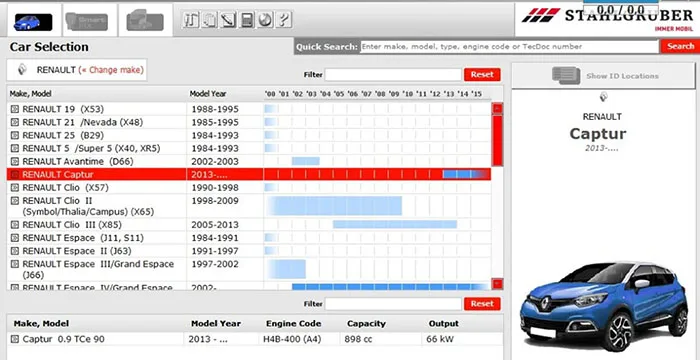Click the Espace III timeline bar
This screenshot has height=360, width=700.
(287, 269)
